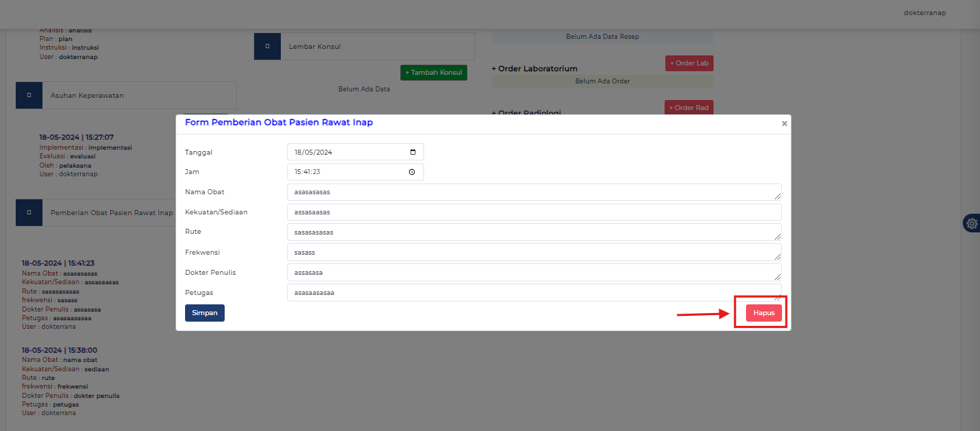The width and height of the screenshot is (980, 431).
Task: Select the Nama Obat input field
Action: coord(534,191)
